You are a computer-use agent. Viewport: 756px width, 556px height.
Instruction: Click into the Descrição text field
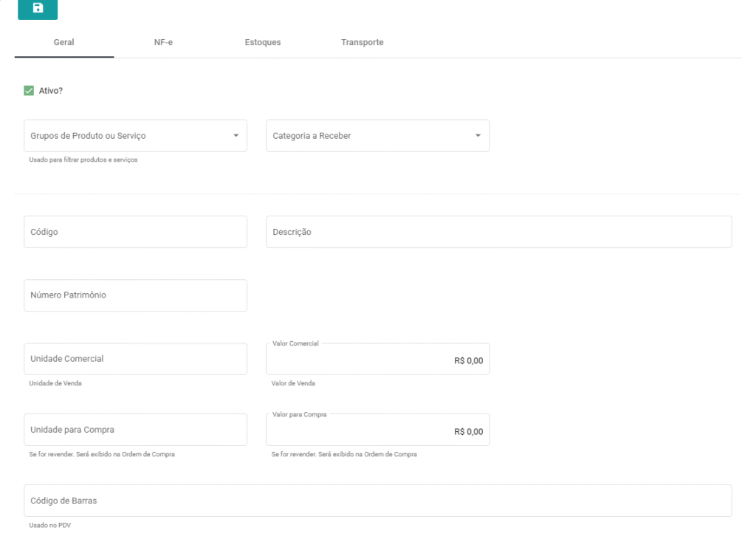pyautogui.click(x=498, y=232)
